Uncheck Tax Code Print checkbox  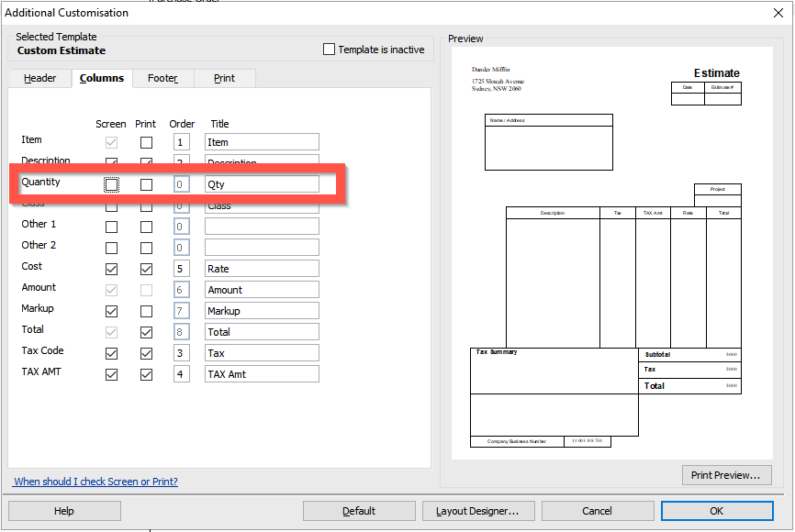(x=146, y=353)
